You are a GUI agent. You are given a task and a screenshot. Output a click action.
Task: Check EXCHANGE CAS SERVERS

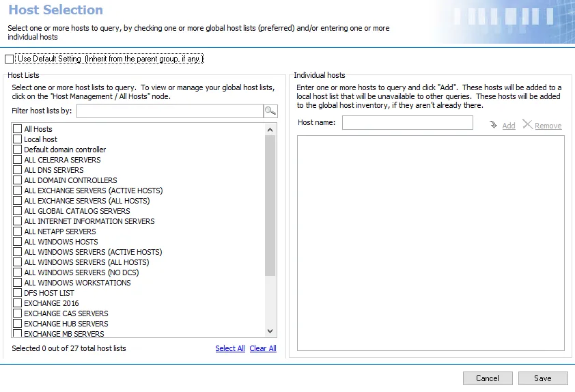click(17, 313)
